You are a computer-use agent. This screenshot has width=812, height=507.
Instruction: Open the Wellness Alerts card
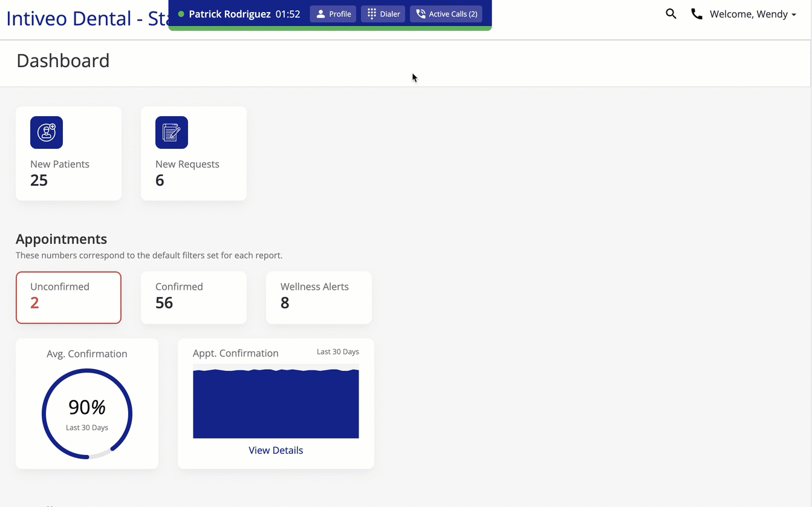[319, 297]
